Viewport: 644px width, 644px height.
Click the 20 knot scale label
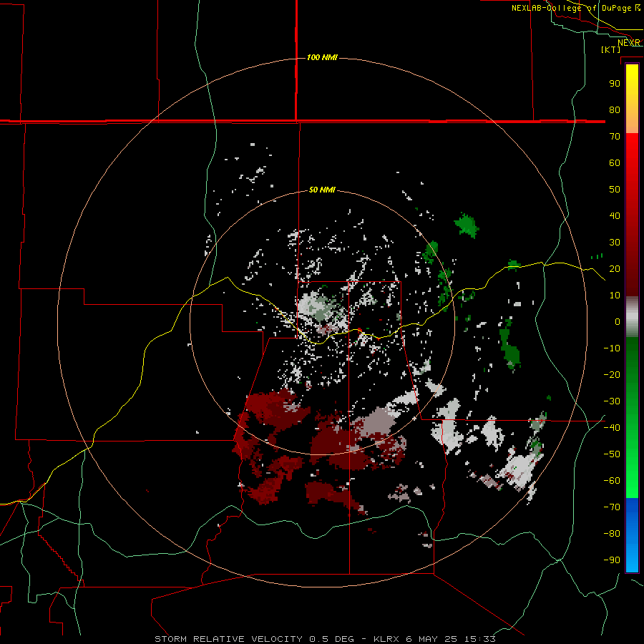(x=615, y=268)
